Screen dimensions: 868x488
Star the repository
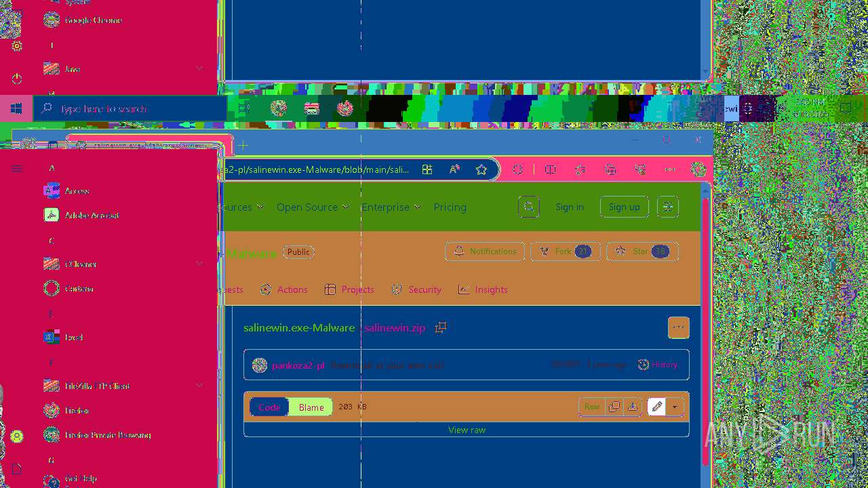(642, 251)
